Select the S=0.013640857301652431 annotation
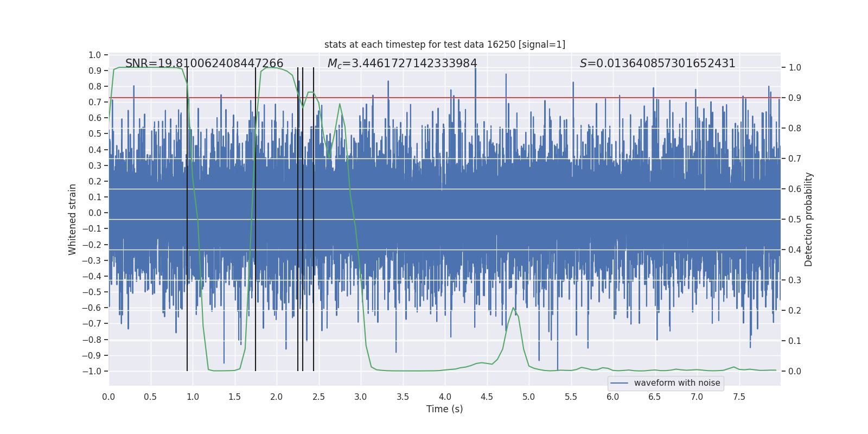 click(x=658, y=63)
